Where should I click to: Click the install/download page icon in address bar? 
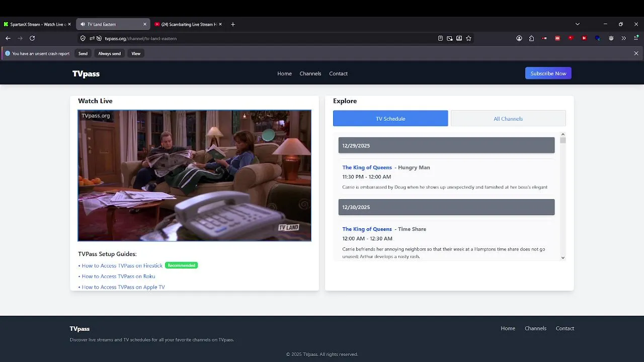pyautogui.click(x=459, y=38)
